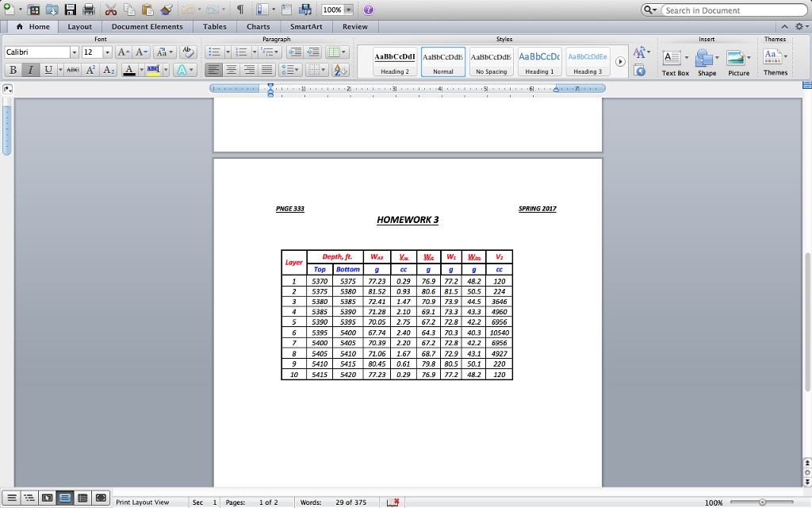Click the Format Painter brush icon
The height and width of the screenshot is (508, 812).
coord(166,10)
